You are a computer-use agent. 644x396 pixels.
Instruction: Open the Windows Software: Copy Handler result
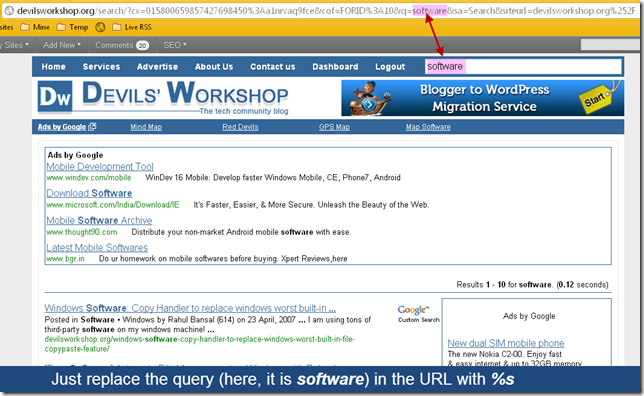pyautogui.click(x=190, y=308)
